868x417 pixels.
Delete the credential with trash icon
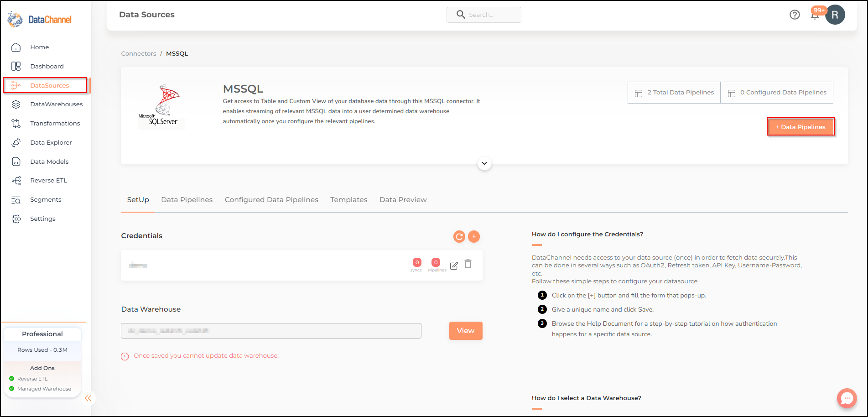click(468, 264)
